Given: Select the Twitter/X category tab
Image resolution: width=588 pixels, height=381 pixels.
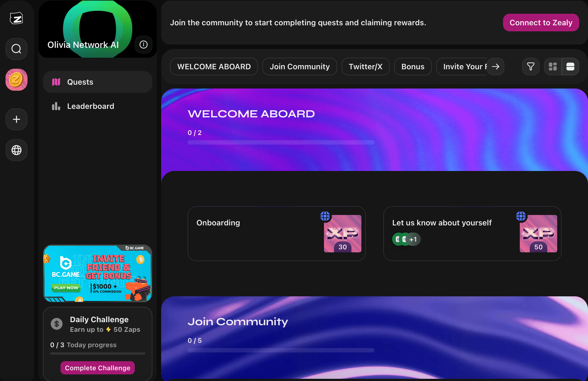Looking at the screenshot, I should [365, 67].
